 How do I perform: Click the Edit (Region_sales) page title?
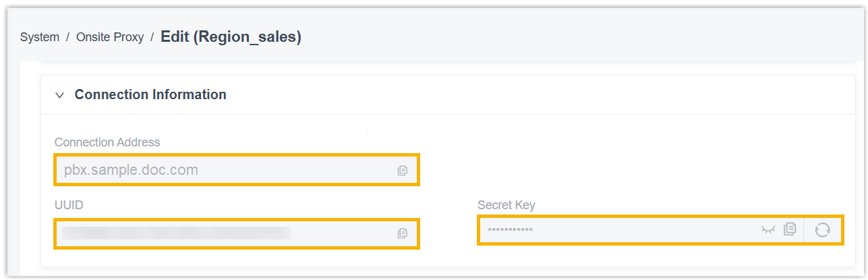click(231, 37)
